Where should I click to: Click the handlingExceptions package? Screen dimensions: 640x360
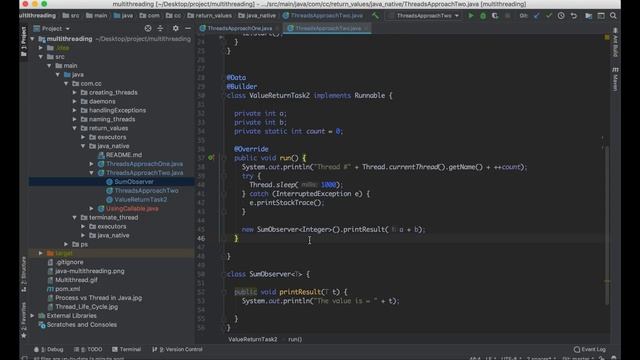[117, 110]
